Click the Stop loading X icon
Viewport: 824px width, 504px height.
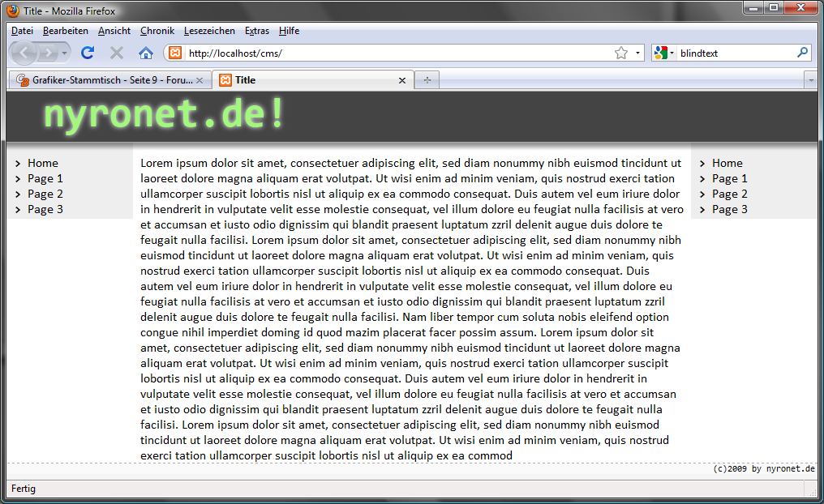(x=117, y=53)
